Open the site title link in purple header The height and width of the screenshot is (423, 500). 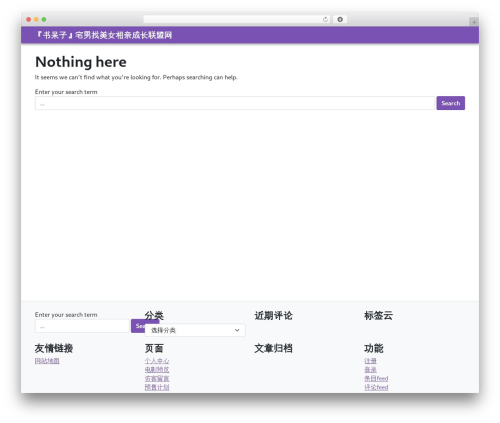[104, 35]
